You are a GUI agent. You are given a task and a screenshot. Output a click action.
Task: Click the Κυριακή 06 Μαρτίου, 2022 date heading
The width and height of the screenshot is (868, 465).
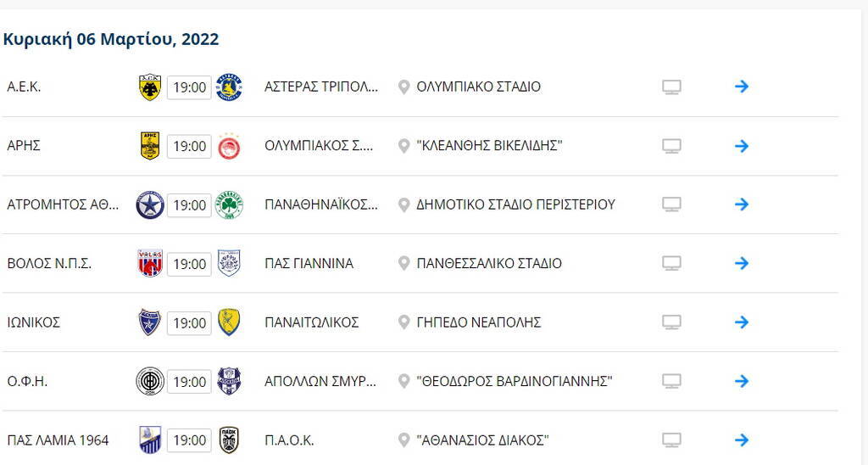[x=111, y=39]
